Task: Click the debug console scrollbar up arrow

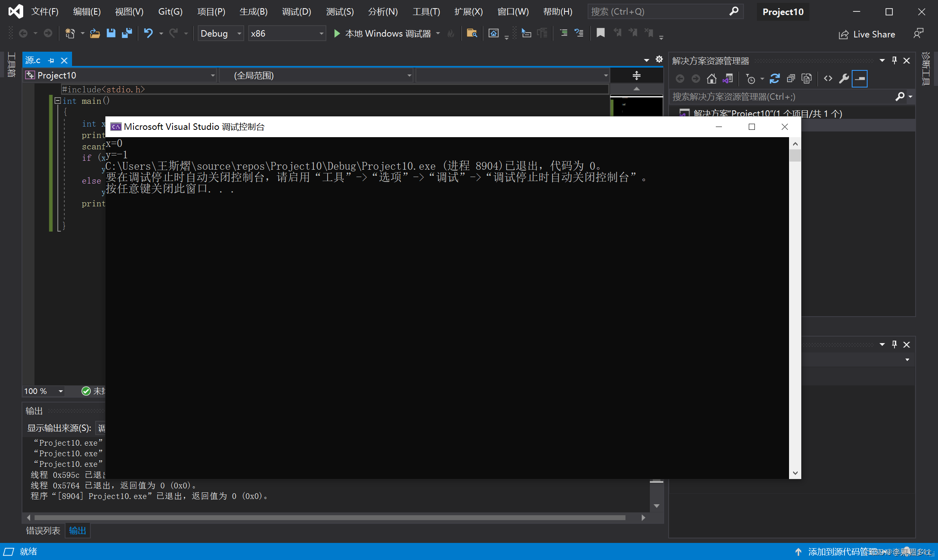Action: pos(795,144)
